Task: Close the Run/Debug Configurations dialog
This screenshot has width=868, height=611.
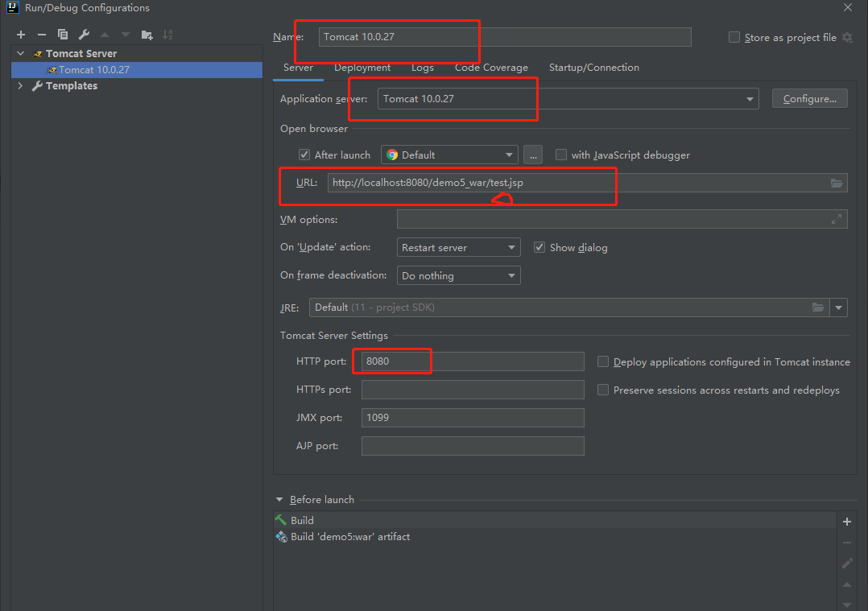Action: tap(848, 7)
